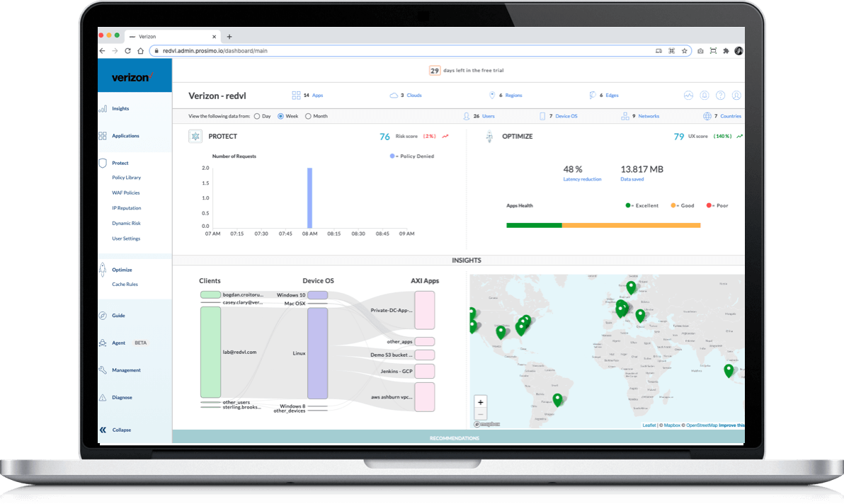Open the Countries link
844x504 pixels.
pyautogui.click(x=730, y=116)
